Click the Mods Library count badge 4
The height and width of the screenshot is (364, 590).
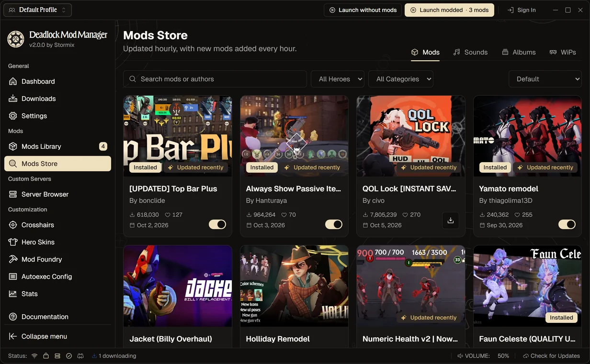103,146
